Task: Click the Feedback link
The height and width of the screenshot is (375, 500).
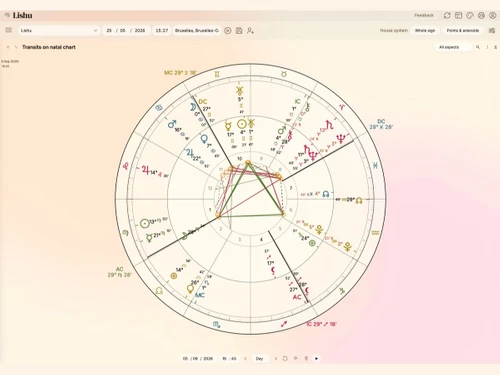Action: click(x=424, y=15)
